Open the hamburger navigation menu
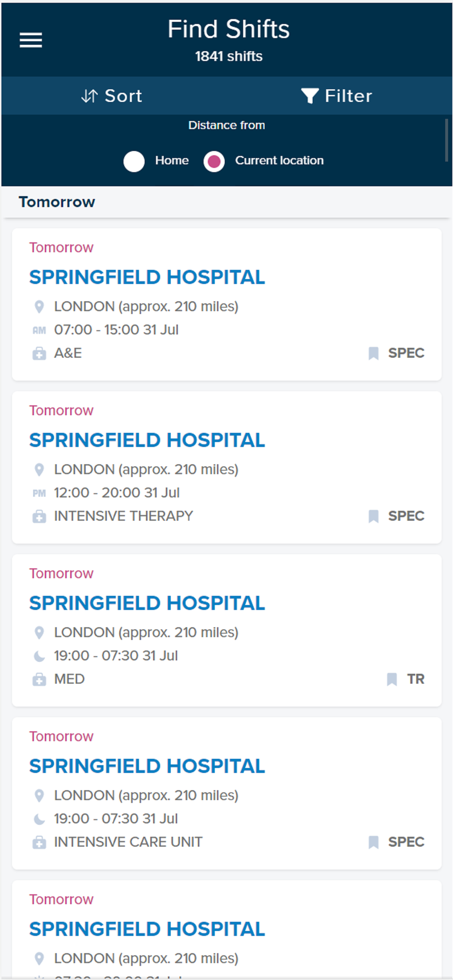Viewport: 453px width, 980px height. (x=31, y=40)
